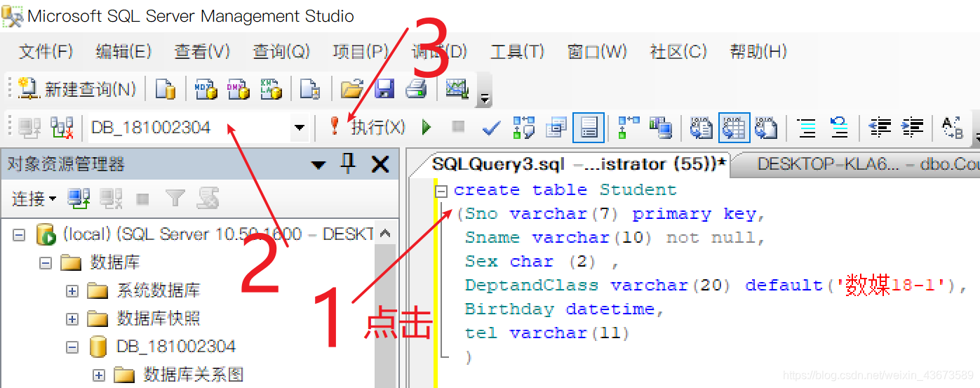980x388 pixels.
Task: Increase indent of the selected lines
Action: 912,128
